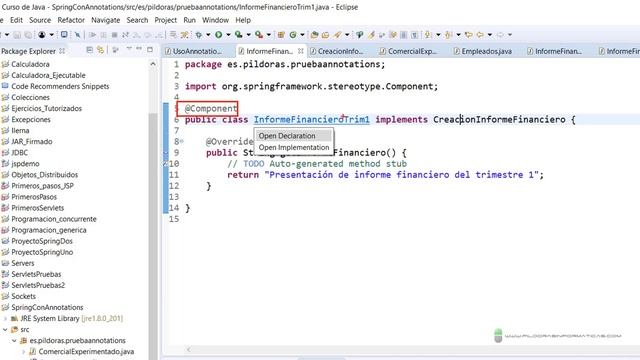
Task: Switch to the Empleados.java editor tab
Action: 487,51
